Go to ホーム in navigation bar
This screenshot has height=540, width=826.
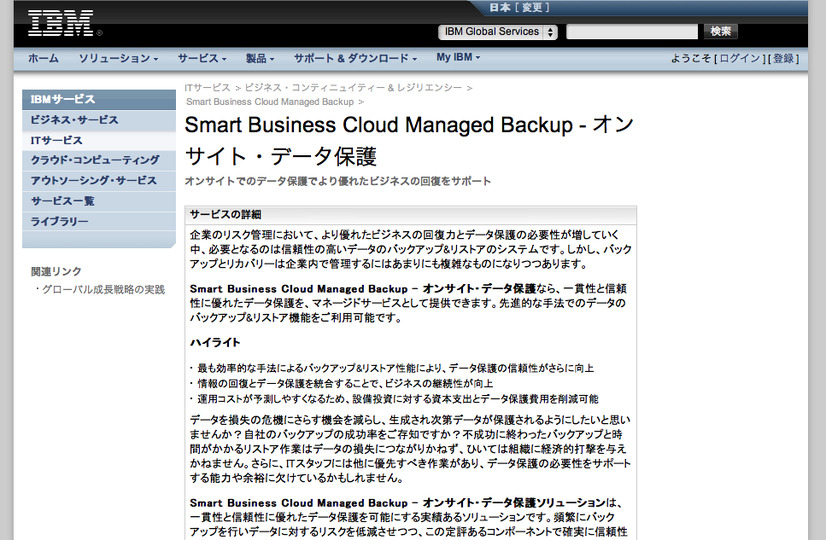click(43, 58)
